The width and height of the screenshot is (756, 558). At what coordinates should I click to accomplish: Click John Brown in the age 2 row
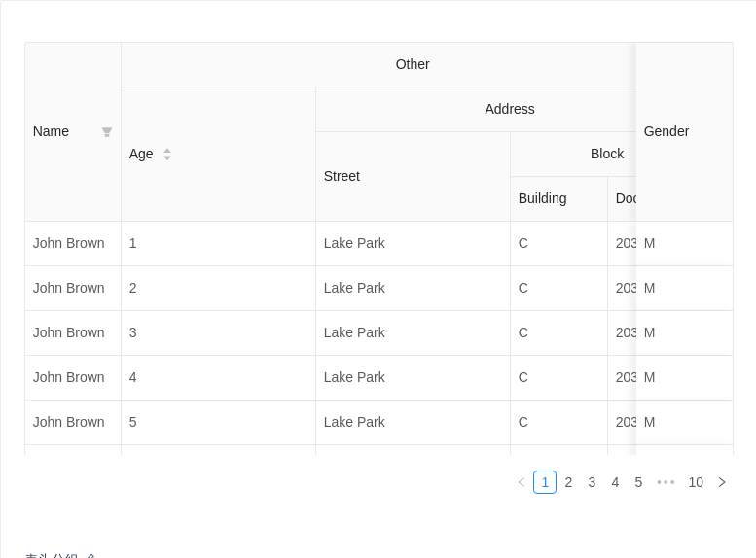click(68, 288)
